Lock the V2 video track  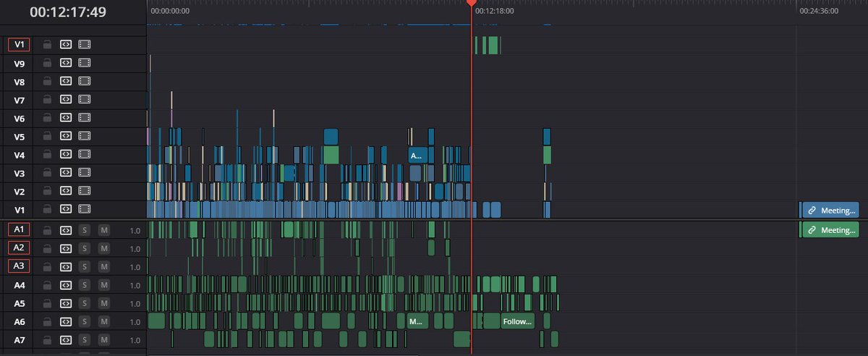coord(47,191)
